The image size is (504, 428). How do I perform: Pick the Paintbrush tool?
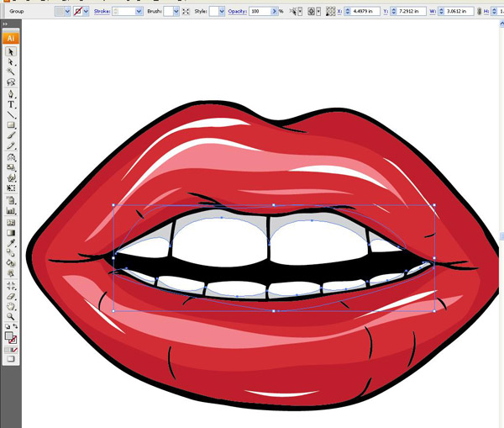coord(12,136)
